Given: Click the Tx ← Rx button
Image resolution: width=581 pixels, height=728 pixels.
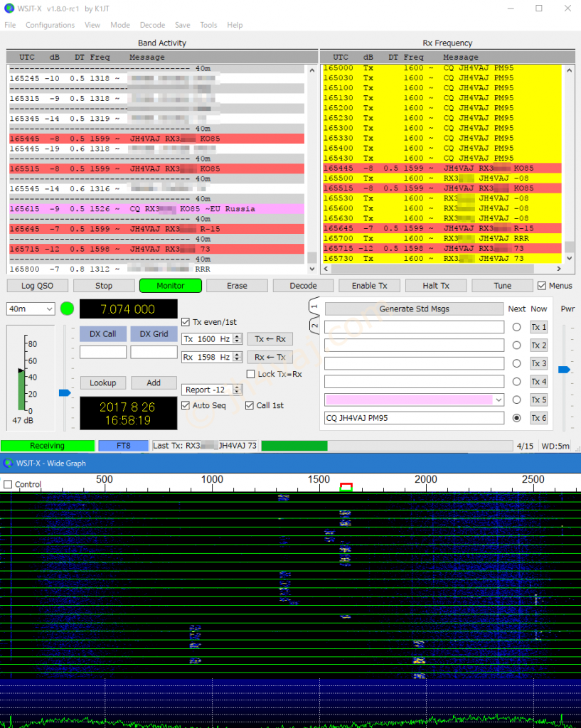Looking at the screenshot, I should click(270, 339).
